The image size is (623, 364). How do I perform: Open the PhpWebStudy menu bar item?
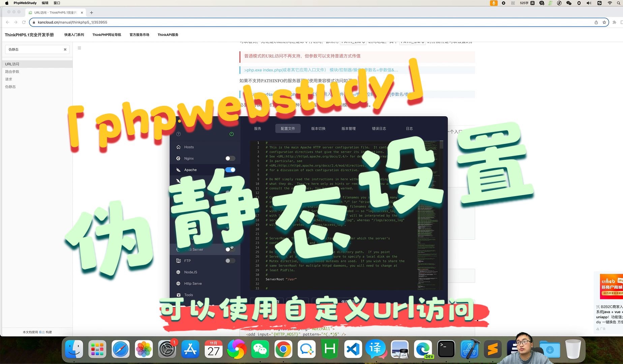coord(25,3)
